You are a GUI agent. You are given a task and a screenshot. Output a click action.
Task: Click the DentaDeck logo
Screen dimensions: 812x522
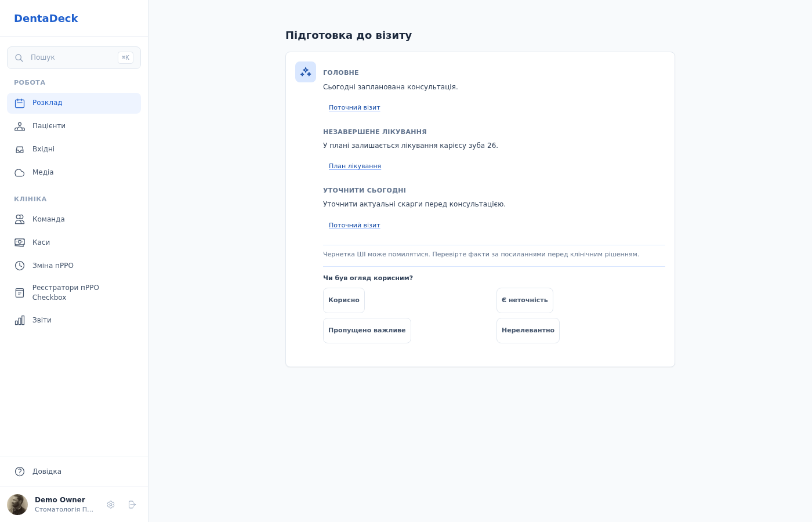tap(46, 18)
